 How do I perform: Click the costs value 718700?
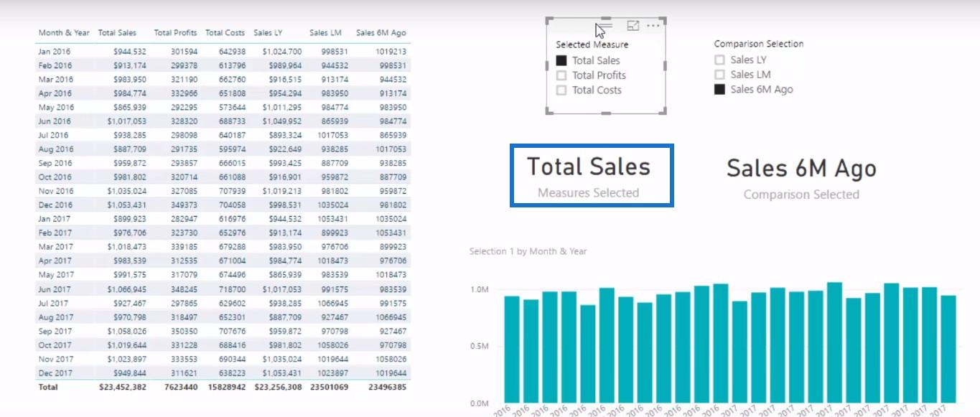click(x=231, y=289)
